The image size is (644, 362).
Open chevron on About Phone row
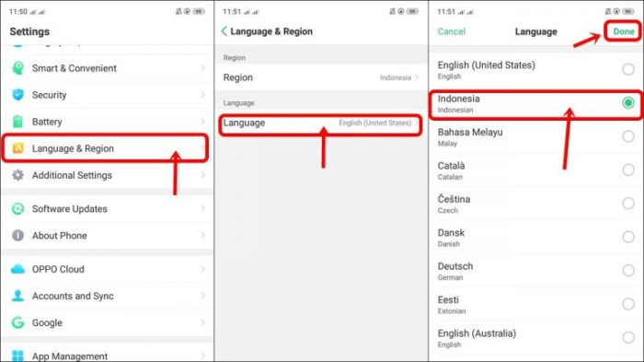pyautogui.click(x=203, y=235)
